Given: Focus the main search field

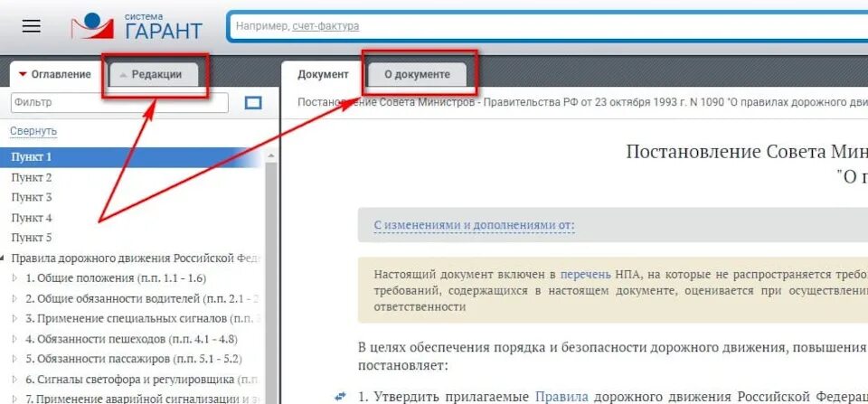Looking at the screenshot, I should click(548, 26).
